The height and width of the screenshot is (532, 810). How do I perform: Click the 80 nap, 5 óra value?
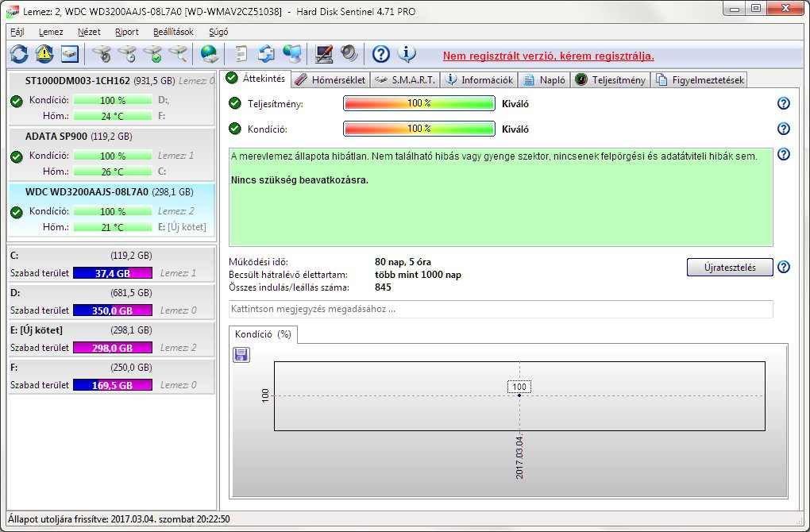tap(403, 262)
